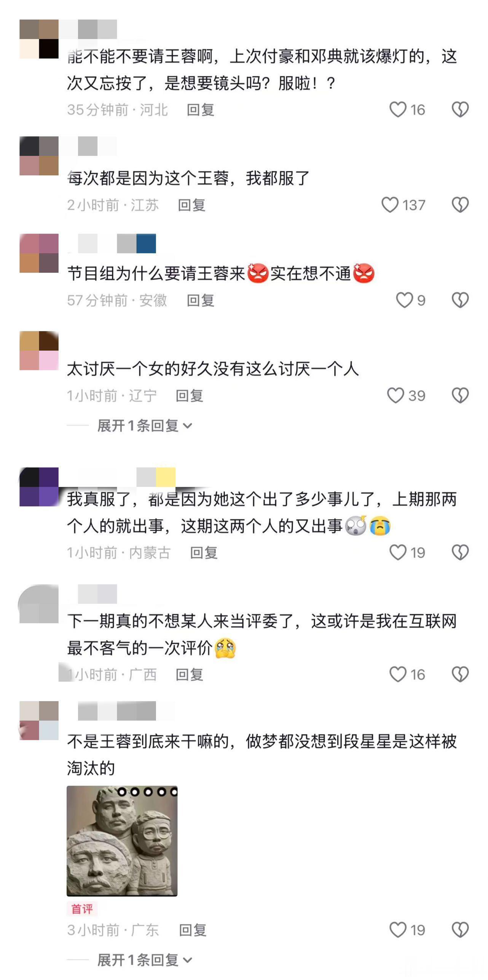Dislike the Inner Mongolia comment via broken heart
This screenshot has height=980, width=488.
[x=460, y=552]
